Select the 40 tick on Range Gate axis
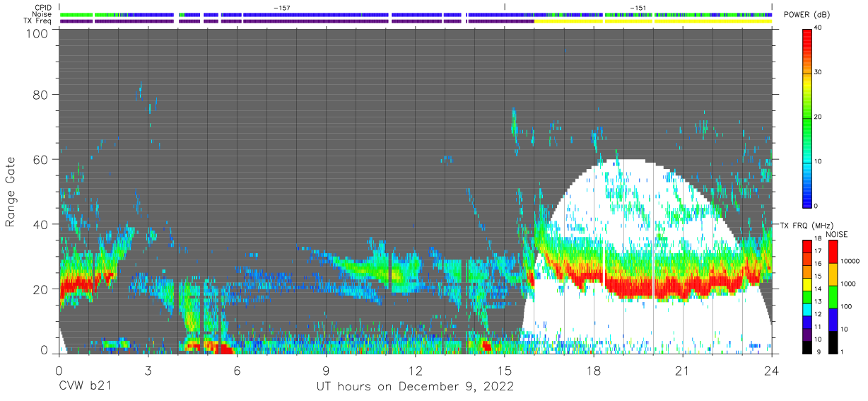The height and width of the screenshot is (401, 868). coord(41,224)
